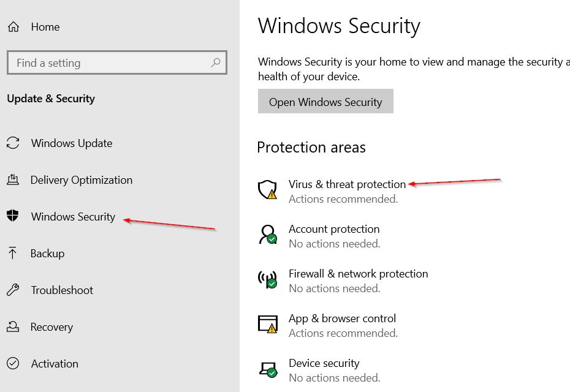Click the Device security laptop icon

[268, 369]
